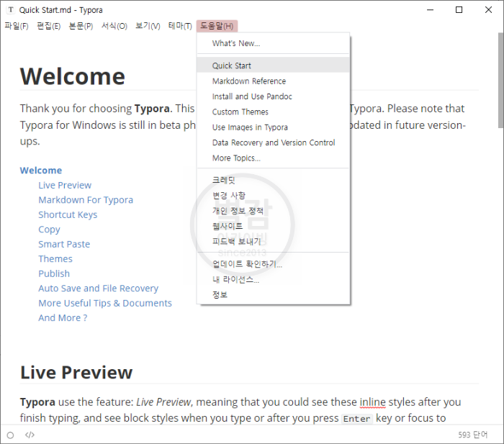Switch to source code mode icon
This screenshot has width=504, height=444.
tap(30, 435)
